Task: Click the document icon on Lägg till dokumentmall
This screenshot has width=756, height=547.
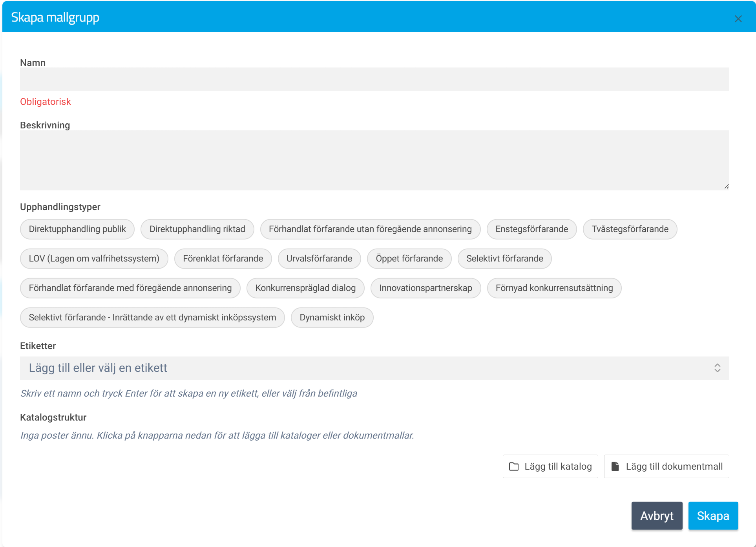Action: (615, 467)
